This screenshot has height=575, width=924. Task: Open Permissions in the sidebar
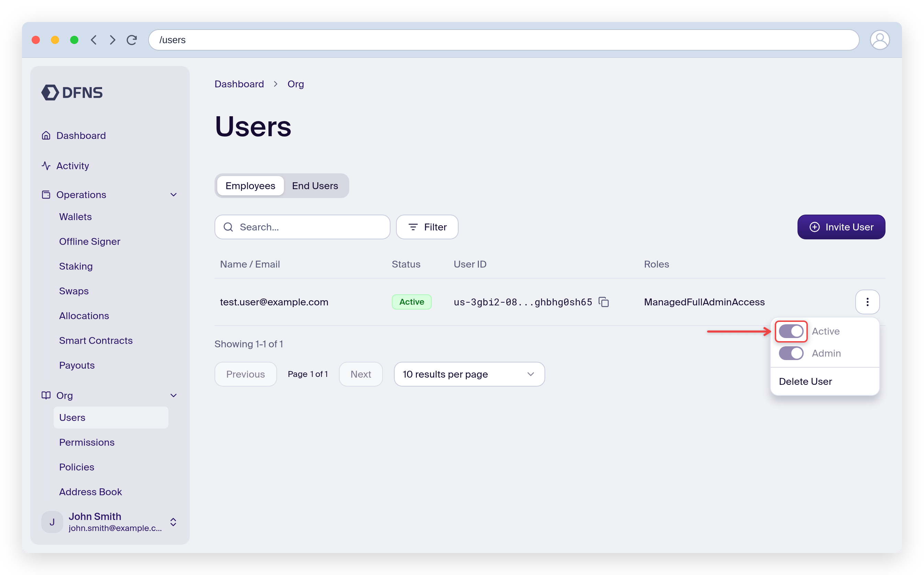pos(87,442)
